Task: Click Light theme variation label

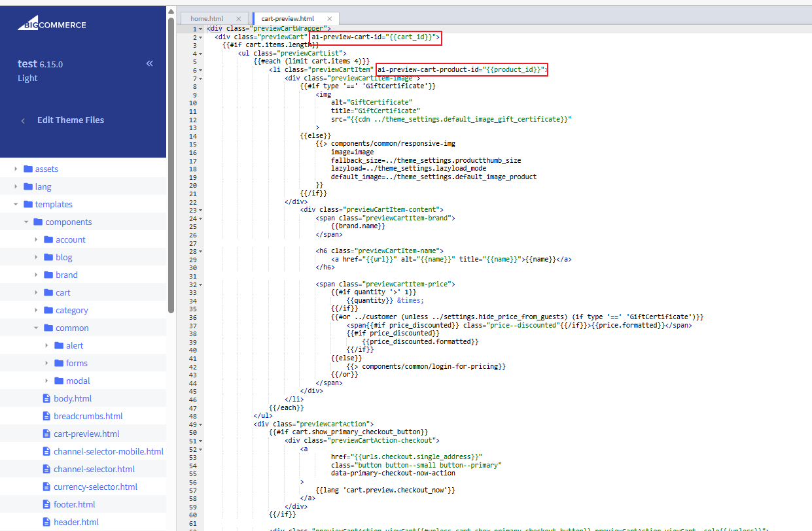Action: click(x=27, y=78)
